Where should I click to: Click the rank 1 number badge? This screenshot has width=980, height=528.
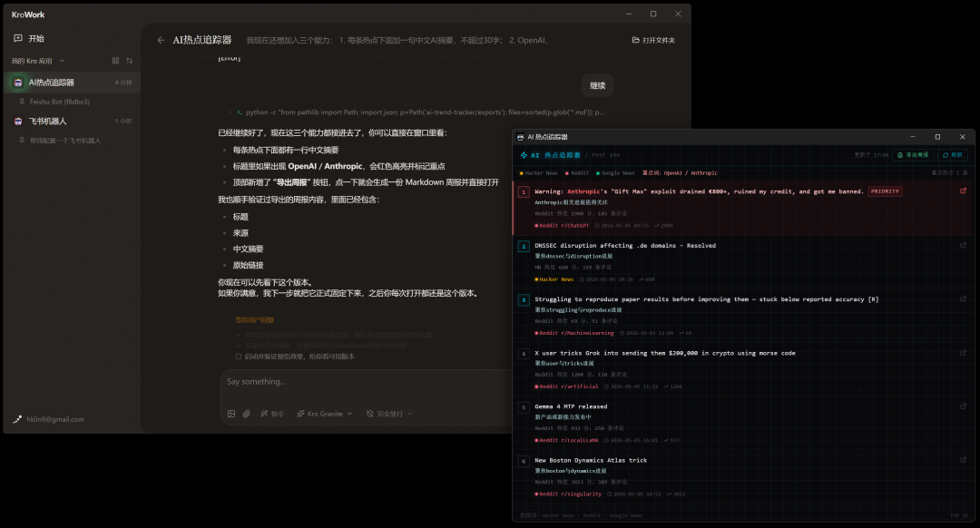pos(524,191)
